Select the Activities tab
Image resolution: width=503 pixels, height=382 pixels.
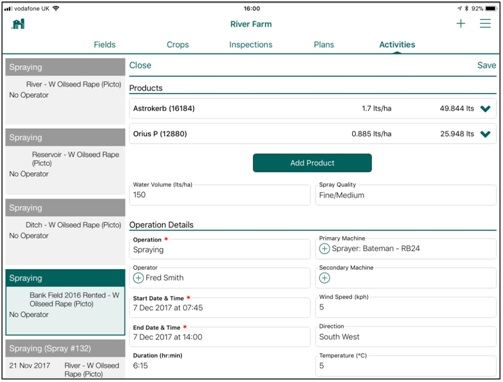tap(397, 45)
